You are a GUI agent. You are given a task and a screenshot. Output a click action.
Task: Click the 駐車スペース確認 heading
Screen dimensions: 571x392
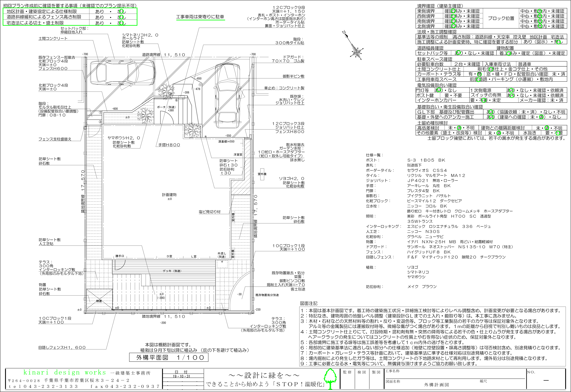(435, 59)
